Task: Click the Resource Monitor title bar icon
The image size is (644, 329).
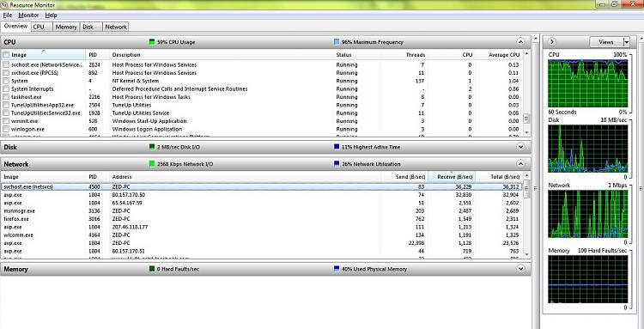Action: 4,4
